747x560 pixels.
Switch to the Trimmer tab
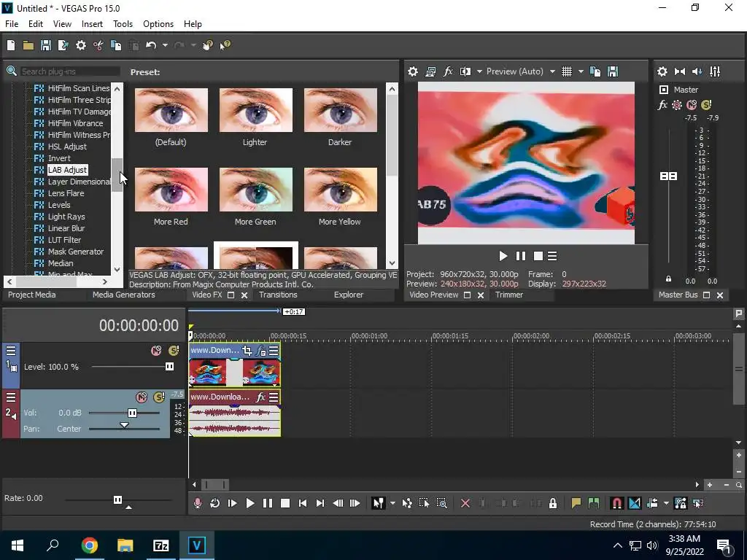coord(508,295)
